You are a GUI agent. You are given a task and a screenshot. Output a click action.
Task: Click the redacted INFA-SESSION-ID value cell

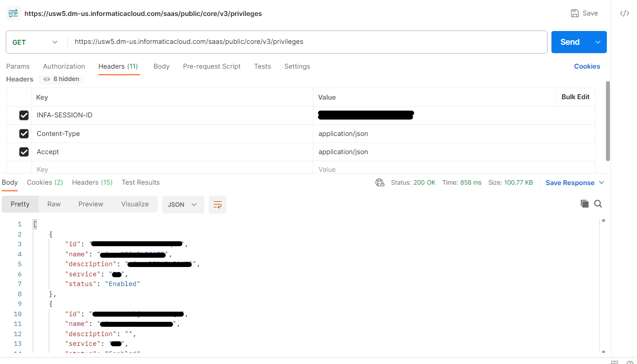click(x=454, y=116)
